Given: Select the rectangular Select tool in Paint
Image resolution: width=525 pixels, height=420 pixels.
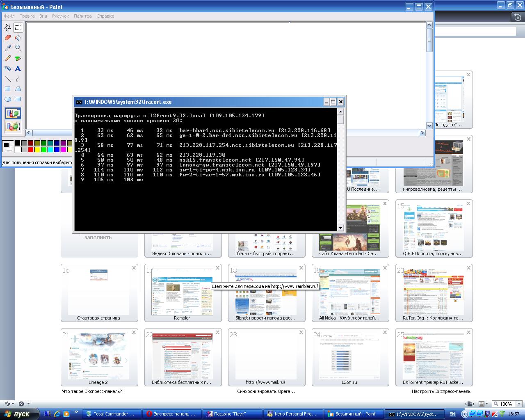Looking at the screenshot, I should 18,28.
